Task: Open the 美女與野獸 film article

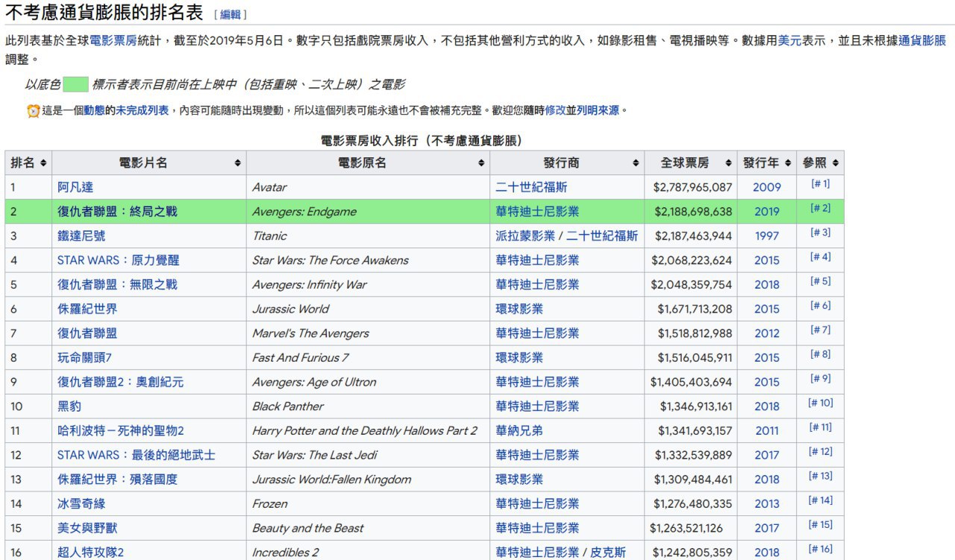Action: [x=87, y=528]
